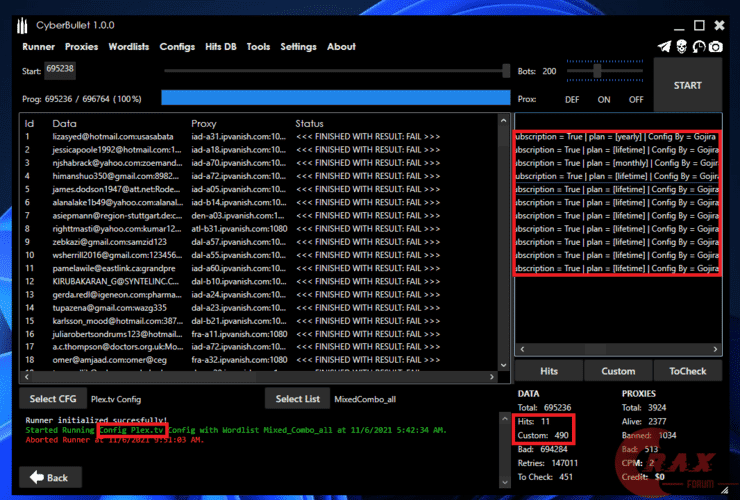Click the Status column header
This screenshot has width=740, height=500.
click(309, 124)
